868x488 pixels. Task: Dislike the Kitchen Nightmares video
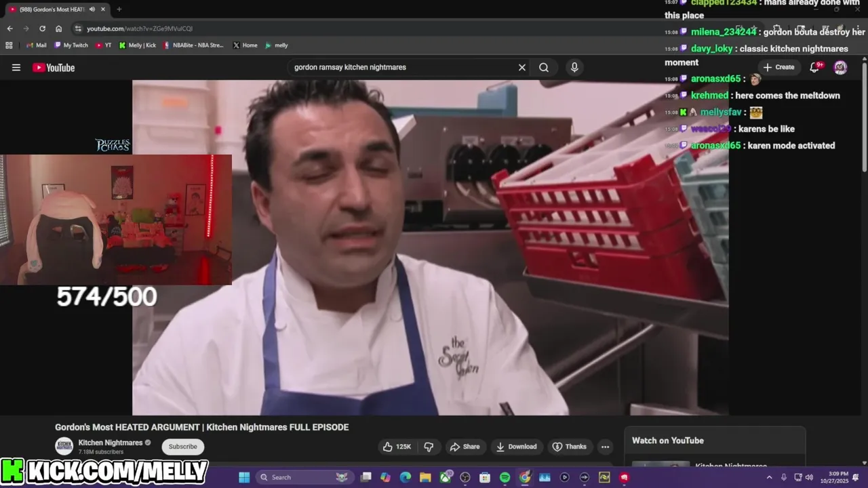429,447
